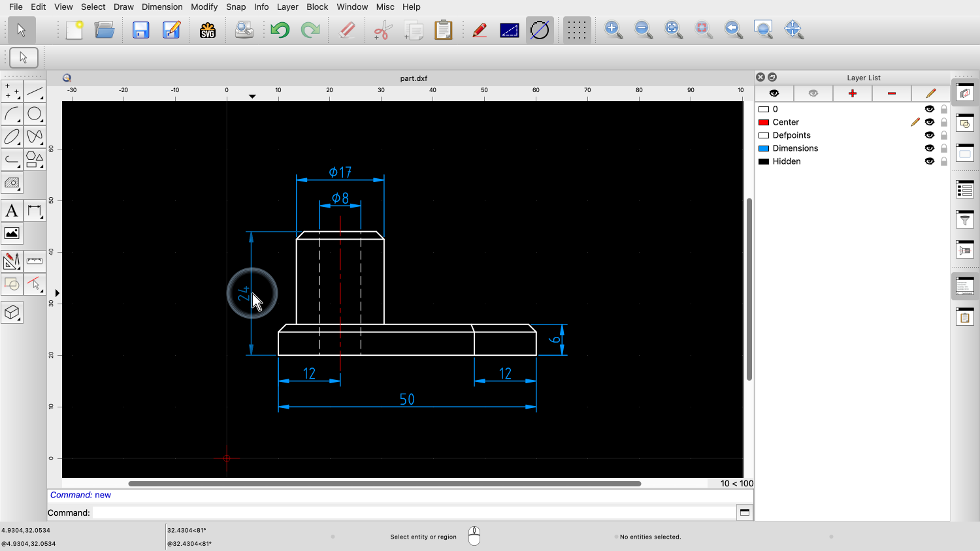
Task: Click the Dimensions layer color swatch
Action: tap(764, 148)
